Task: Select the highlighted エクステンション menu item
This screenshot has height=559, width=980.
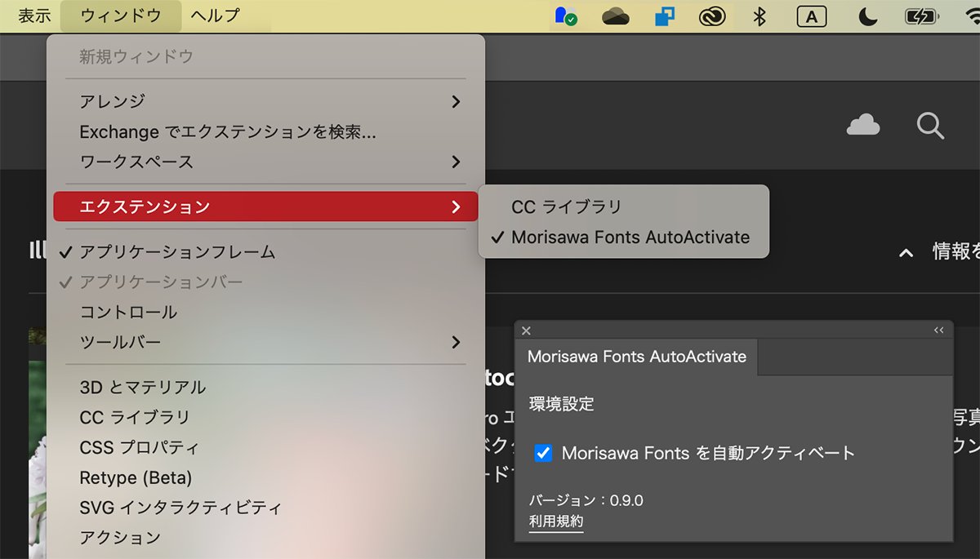Action: (x=265, y=206)
